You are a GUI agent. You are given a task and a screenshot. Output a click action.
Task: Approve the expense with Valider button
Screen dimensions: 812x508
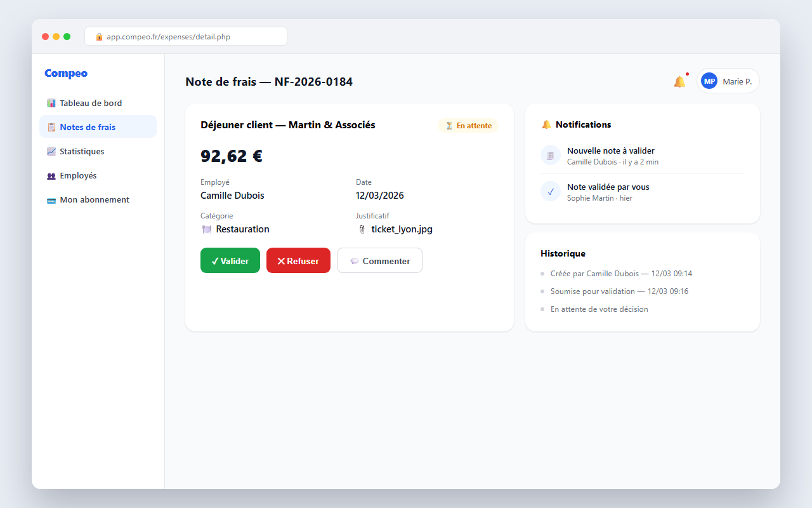pos(230,260)
